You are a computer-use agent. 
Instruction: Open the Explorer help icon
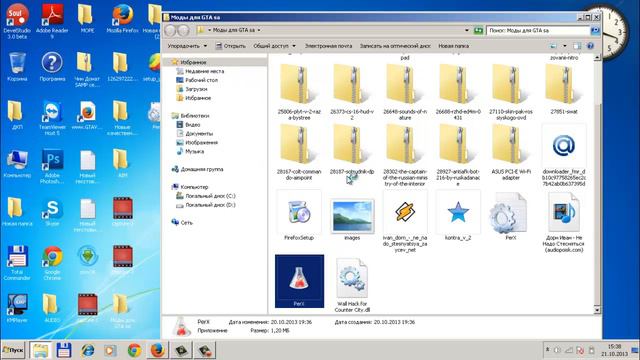coord(590,46)
